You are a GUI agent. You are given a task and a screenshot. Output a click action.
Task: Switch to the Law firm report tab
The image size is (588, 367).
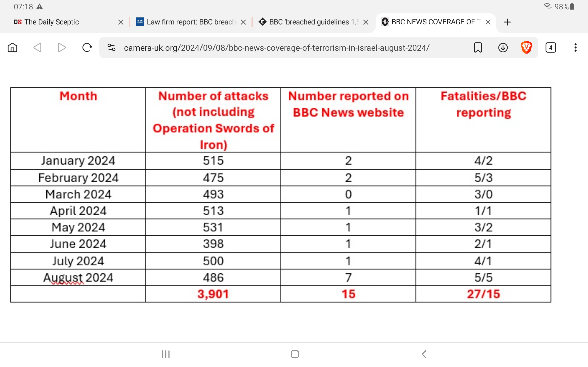pos(191,22)
